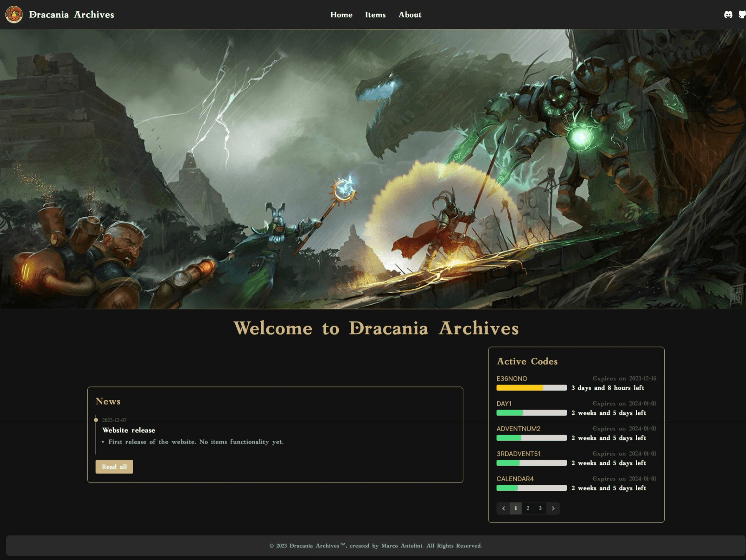This screenshot has width=746, height=560.
Task: Click the Dracania Archives dragon logo
Action: [14, 15]
